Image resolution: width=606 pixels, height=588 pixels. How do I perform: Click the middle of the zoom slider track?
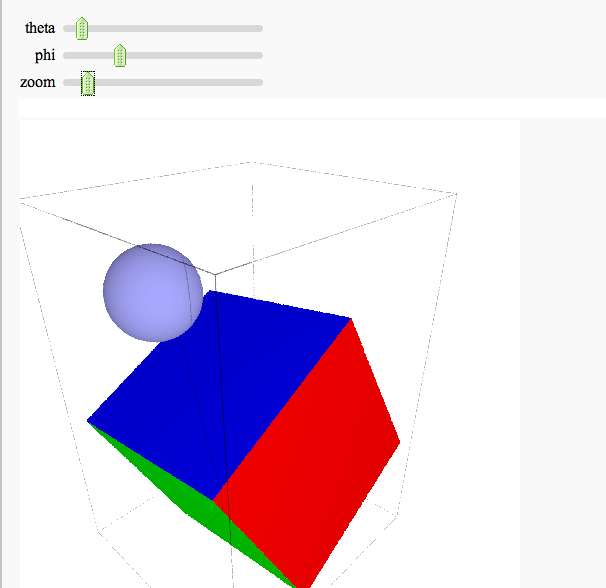pos(163,83)
